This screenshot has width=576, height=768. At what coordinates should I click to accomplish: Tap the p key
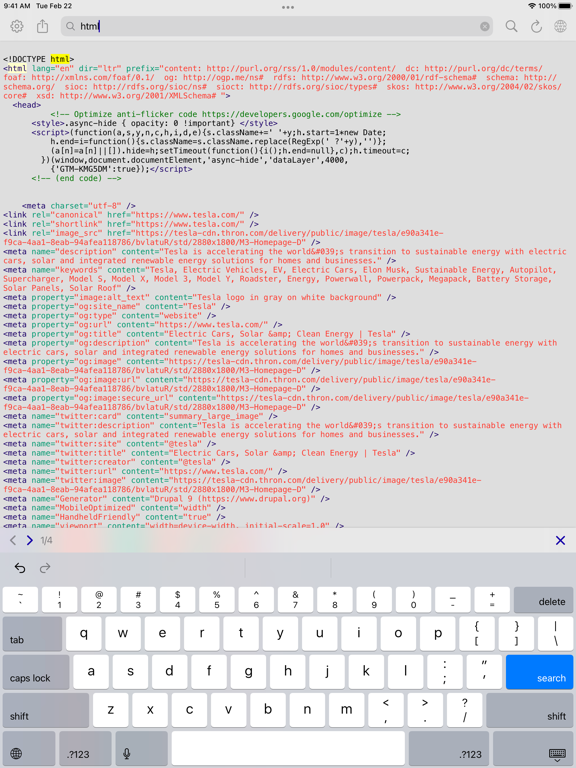438,634
